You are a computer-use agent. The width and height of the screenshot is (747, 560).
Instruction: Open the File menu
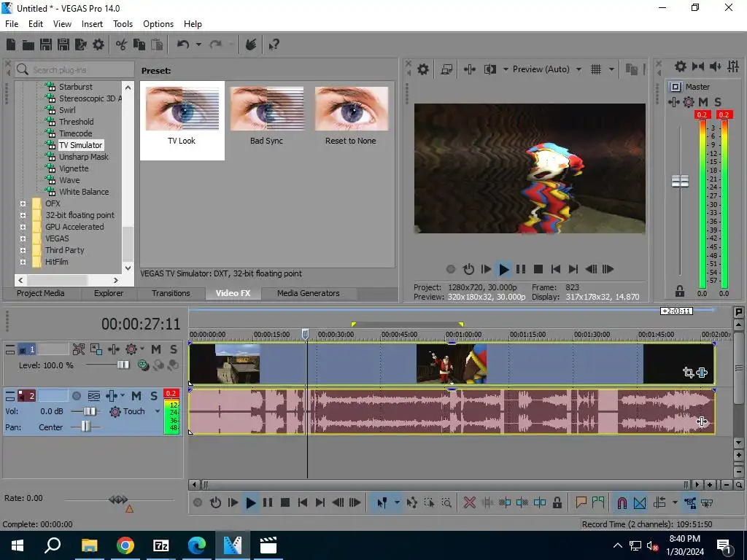(x=12, y=24)
